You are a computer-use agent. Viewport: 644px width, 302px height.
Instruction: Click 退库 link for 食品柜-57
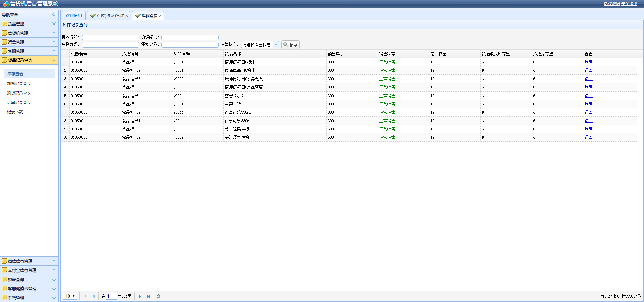click(589, 137)
